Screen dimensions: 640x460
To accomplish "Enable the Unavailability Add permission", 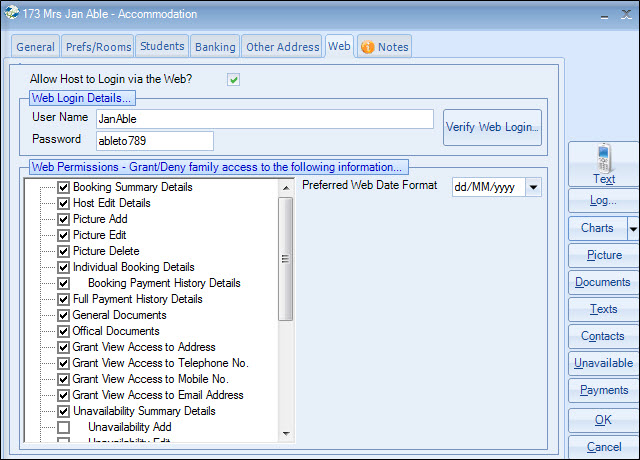I will click(64, 427).
